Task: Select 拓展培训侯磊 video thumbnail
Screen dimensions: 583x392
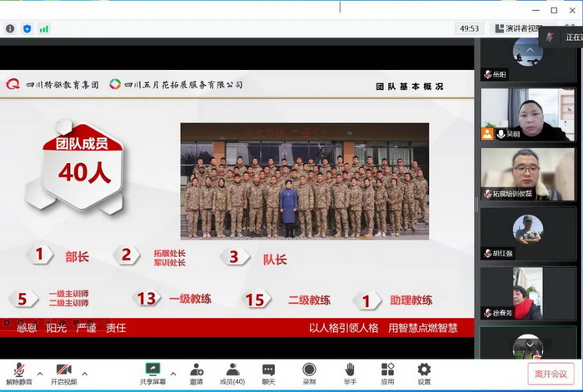Action: [528, 174]
